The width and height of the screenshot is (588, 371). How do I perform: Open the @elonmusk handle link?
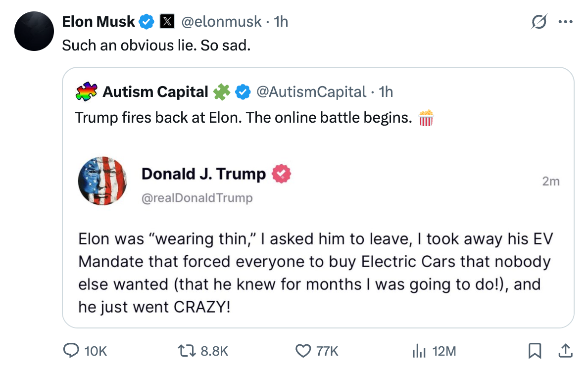[x=222, y=22]
